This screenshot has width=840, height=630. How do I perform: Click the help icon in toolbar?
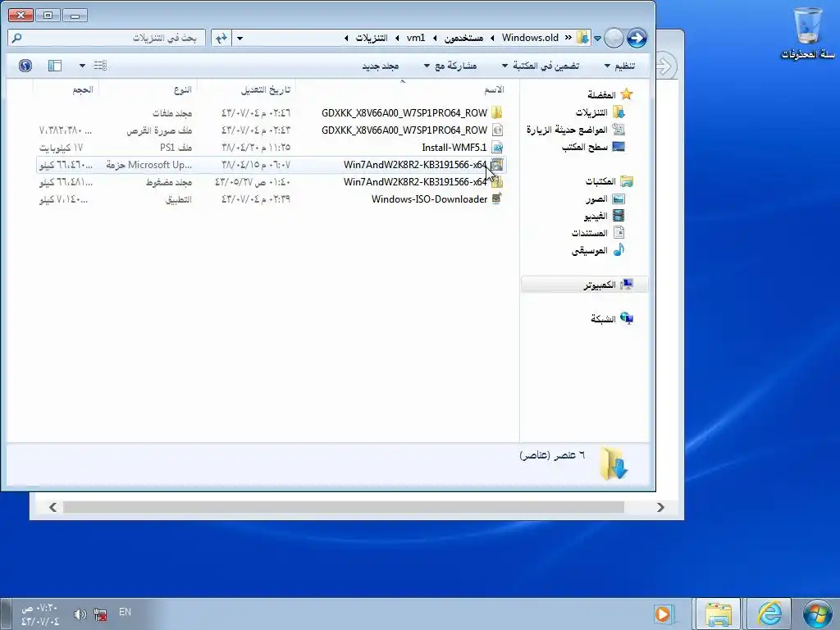(25, 66)
